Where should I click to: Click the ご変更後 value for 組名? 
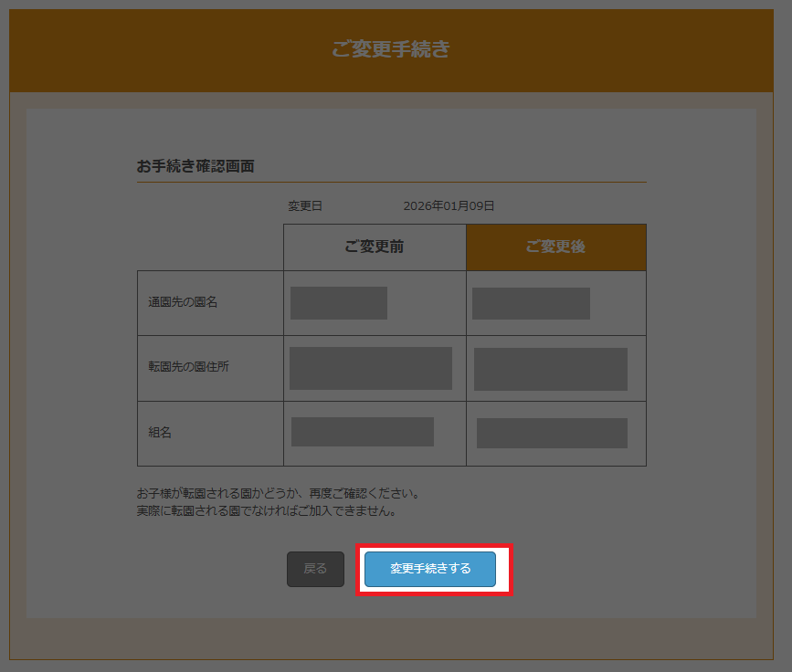point(552,433)
